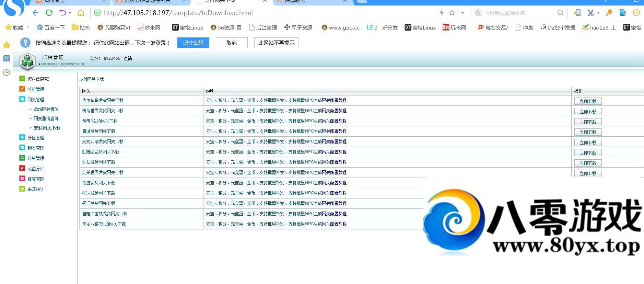Reload the page with refresh icon
Screen dimensions: 644x284
pos(49,13)
